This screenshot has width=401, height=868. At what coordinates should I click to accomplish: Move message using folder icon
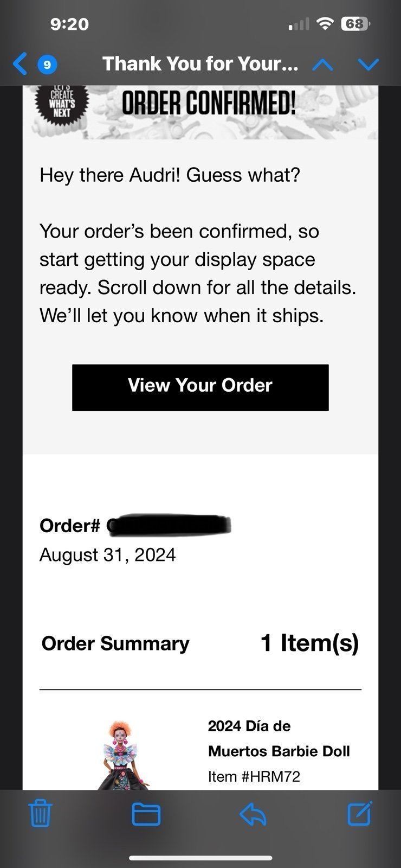[146, 814]
